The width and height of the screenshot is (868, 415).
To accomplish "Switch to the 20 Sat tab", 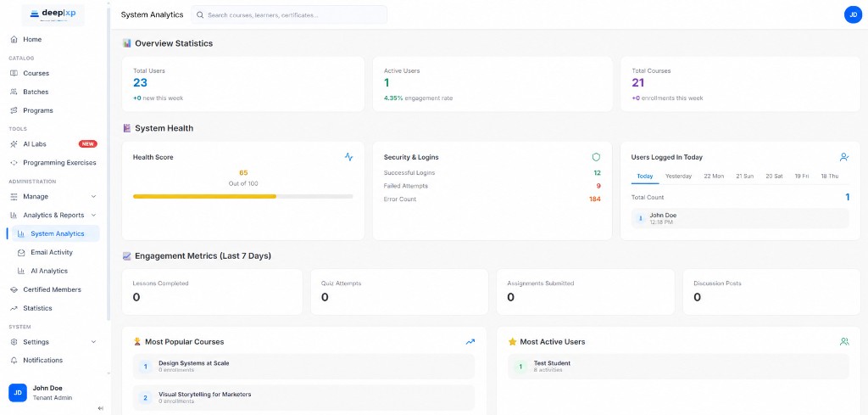I will (x=774, y=177).
